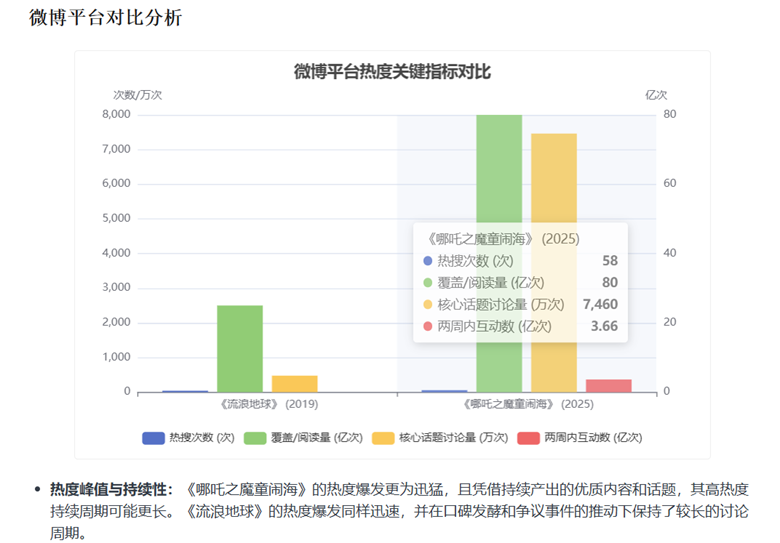
Task: Click the tooltip value 3.66
Action: coord(604,326)
